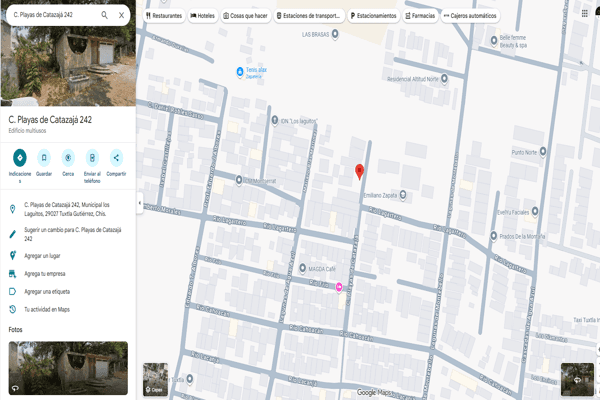This screenshot has height=400, width=600.
Task: Click Agregar una etiqueta
Action: click(48, 291)
